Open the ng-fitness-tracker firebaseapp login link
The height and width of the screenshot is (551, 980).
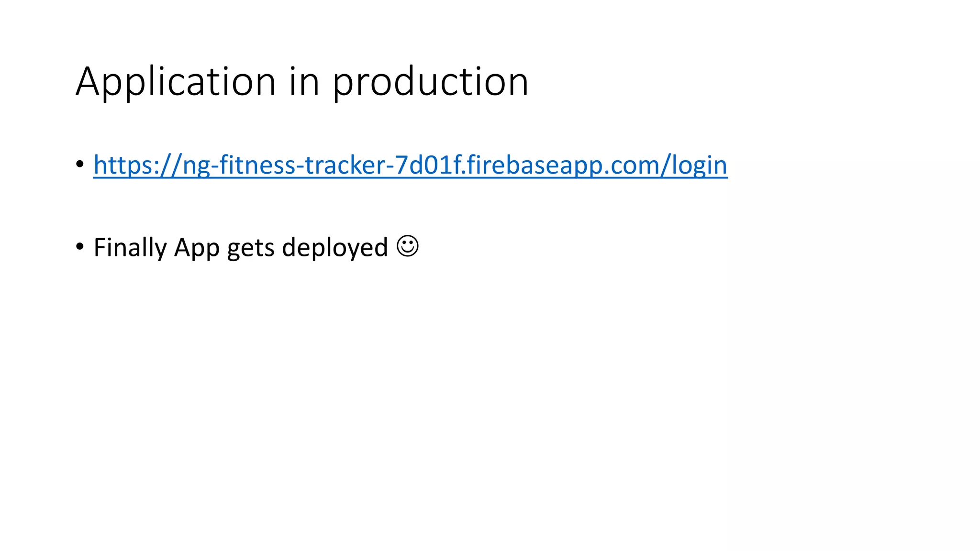point(410,165)
